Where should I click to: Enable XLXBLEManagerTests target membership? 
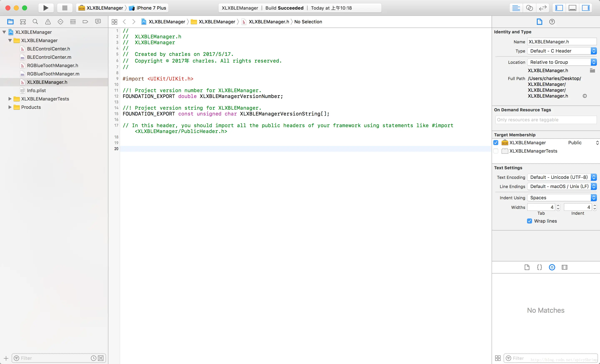coord(496,151)
